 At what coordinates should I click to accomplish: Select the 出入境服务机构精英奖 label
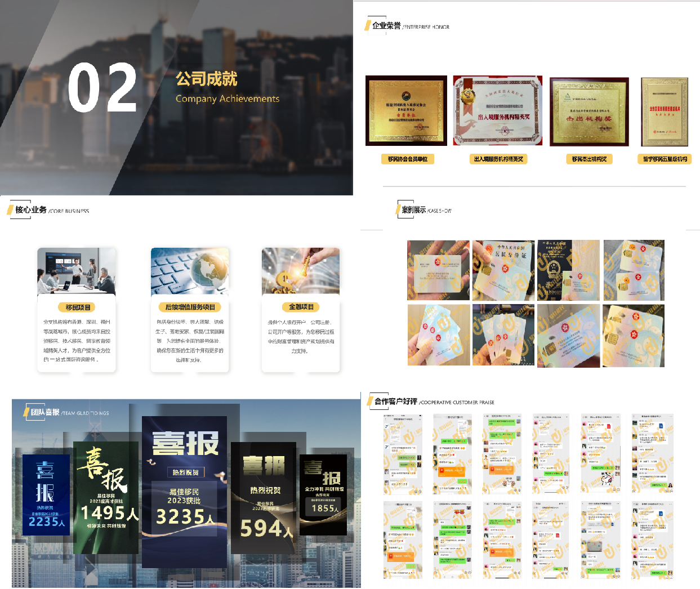point(498,159)
